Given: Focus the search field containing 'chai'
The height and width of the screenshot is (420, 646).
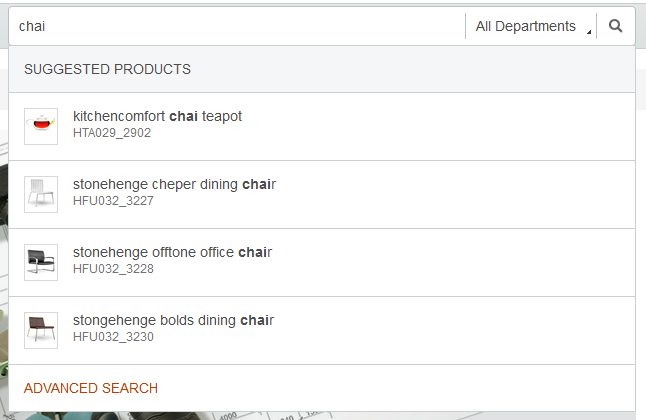Looking at the screenshot, I should [x=237, y=26].
